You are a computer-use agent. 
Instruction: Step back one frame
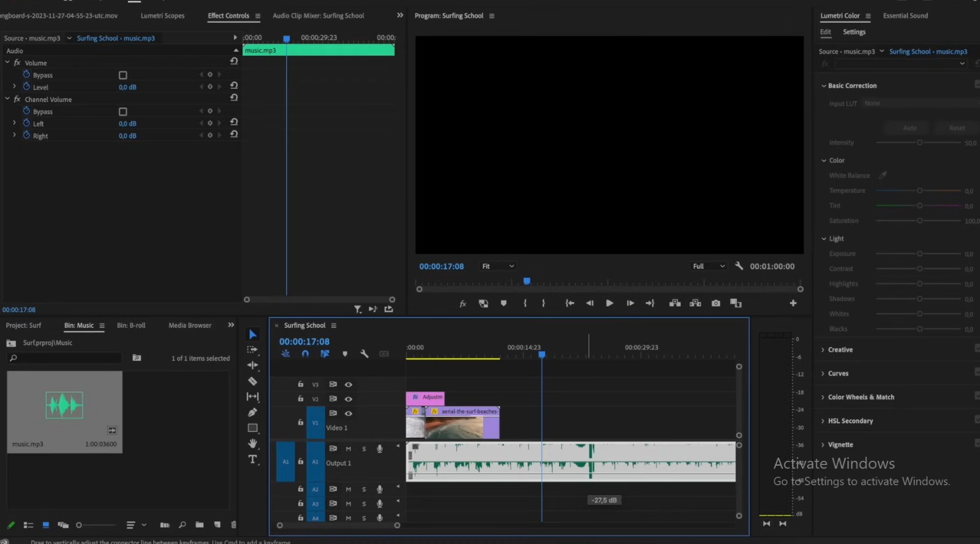589,303
